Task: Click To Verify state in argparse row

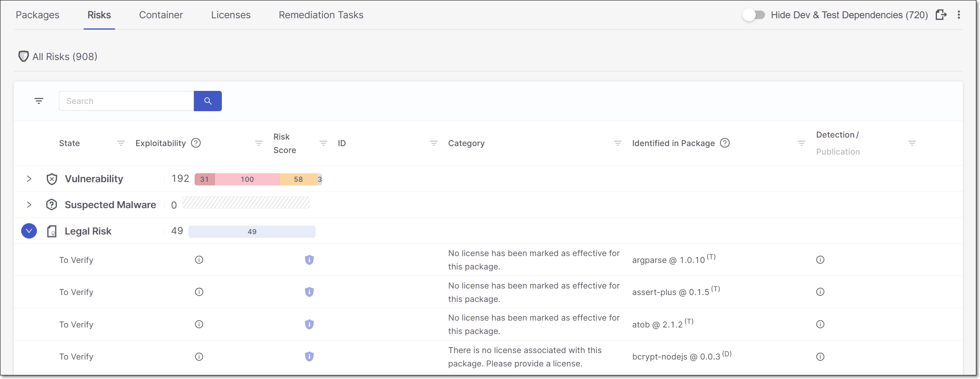Action: 76,260
